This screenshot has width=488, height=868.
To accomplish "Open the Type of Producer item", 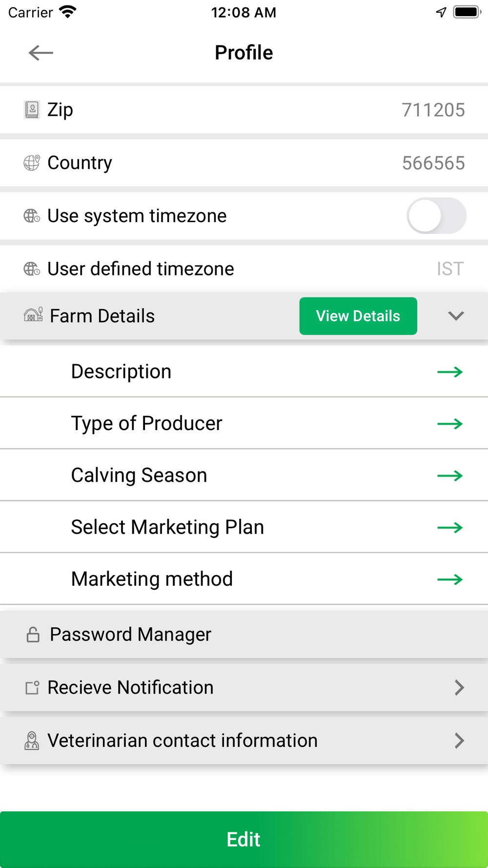I will [x=146, y=423].
